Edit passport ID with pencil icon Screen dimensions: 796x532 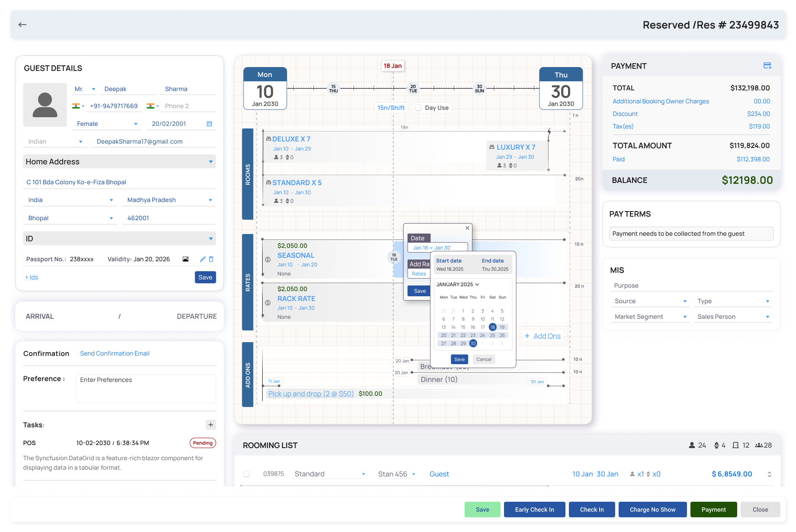coord(202,259)
